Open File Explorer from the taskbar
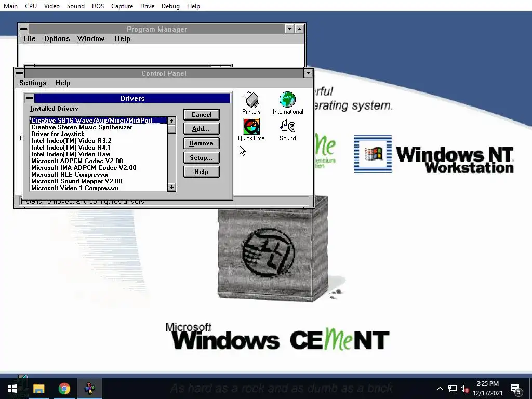Image resolution: width=532 pixels, height=399 pixels. click(38, 389)
